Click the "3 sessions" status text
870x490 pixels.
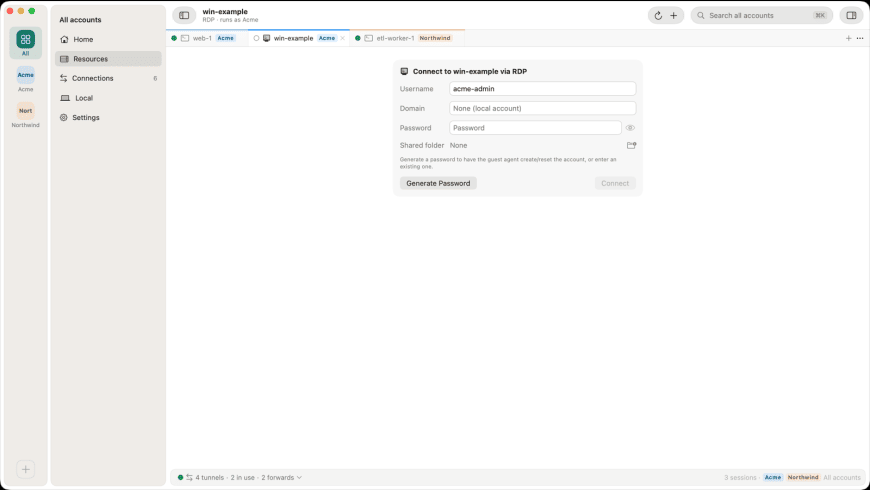(740, 477)
